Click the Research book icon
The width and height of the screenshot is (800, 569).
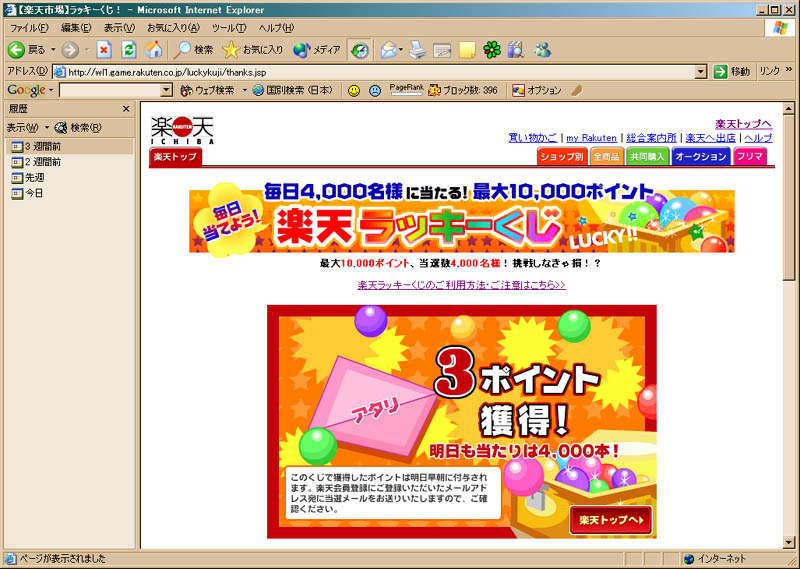click(x=516, y=50)
